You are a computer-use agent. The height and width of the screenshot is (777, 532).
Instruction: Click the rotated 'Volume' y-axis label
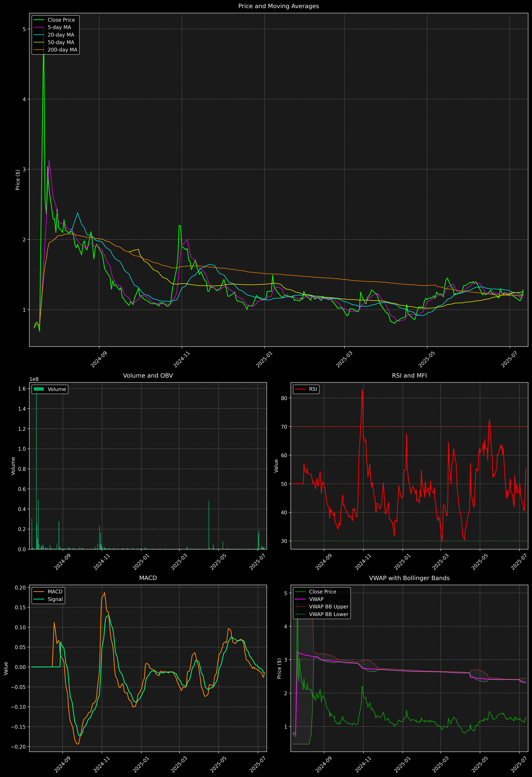[x=13, y=466]
